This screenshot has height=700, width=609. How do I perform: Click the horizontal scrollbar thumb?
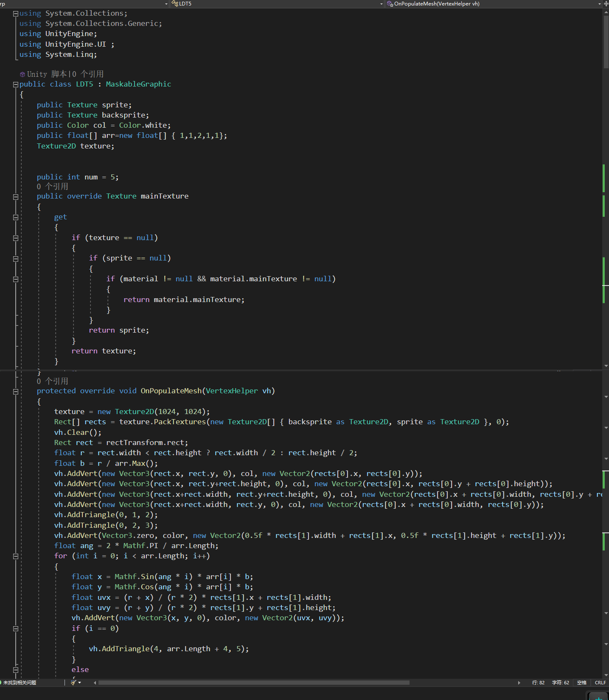pos(254,683)
